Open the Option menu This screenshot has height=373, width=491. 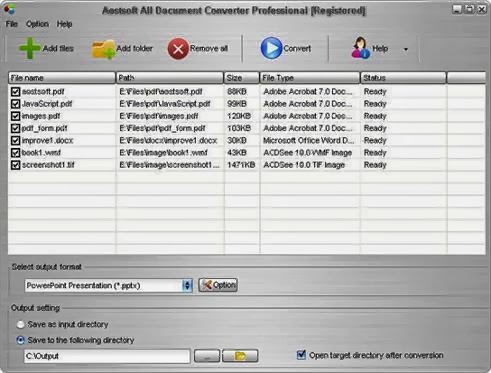[x=37, y=24]
